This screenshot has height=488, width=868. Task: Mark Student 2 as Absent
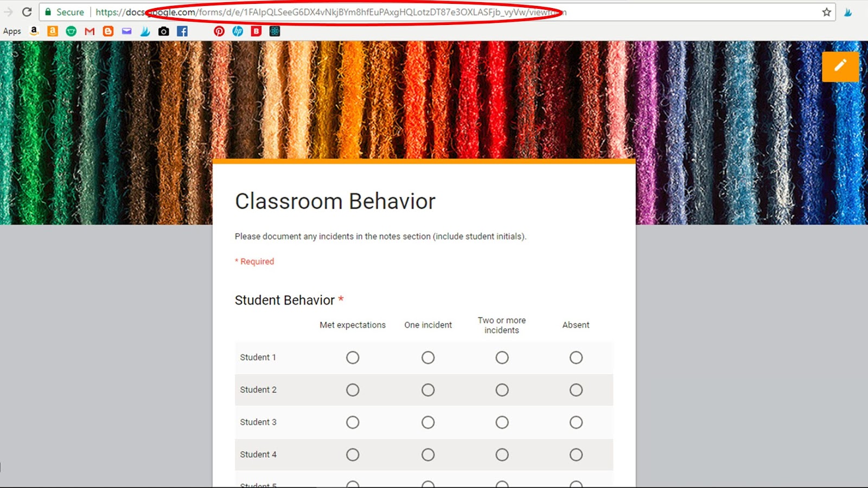pyautogui.click(x=576, y=390)
